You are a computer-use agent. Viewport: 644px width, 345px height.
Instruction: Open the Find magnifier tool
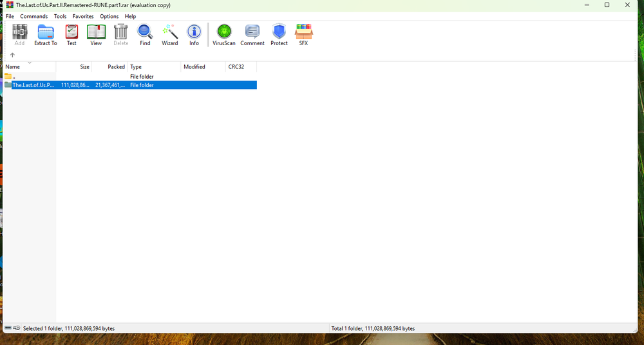pyautogui.click(x=145, y=35)
